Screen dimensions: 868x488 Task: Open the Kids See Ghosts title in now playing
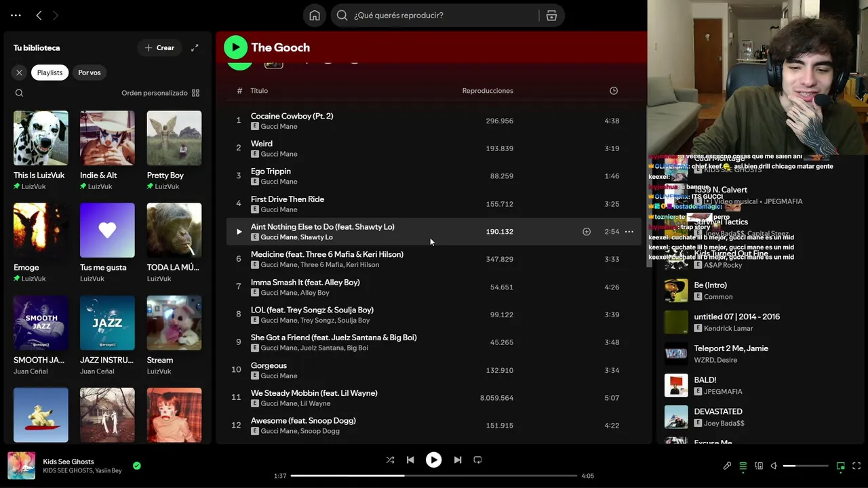pos(68,462)
